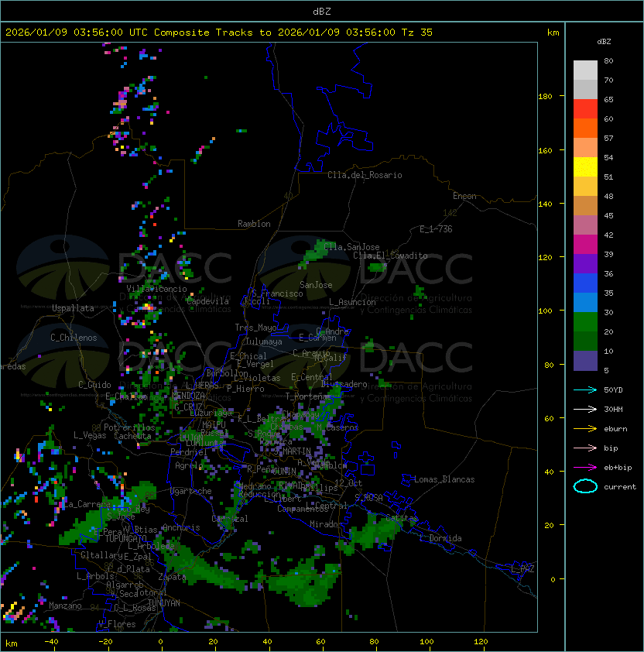Click the 'Clla.El_Cavadito' map label
644x652 pixels.
tap(390, 256)
